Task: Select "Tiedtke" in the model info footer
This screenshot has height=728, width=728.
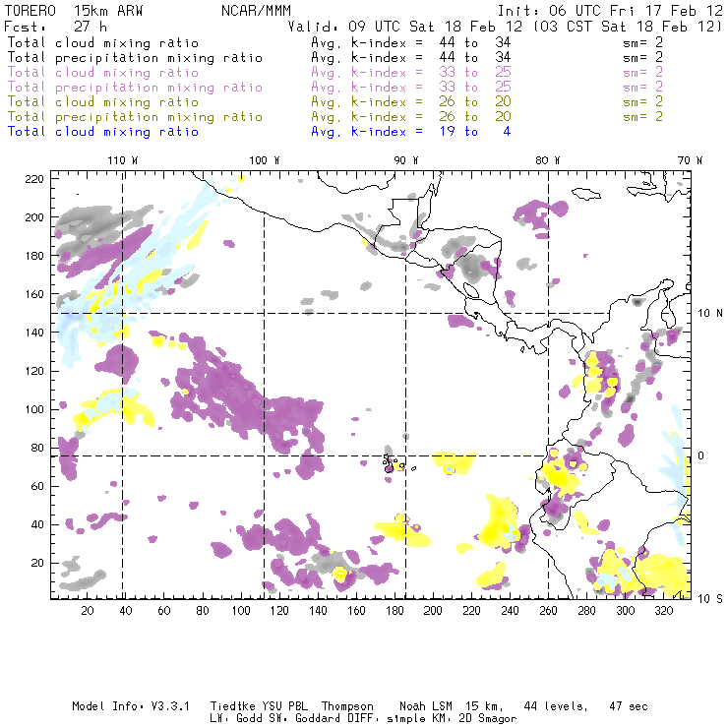Action: tap(233, 706)
